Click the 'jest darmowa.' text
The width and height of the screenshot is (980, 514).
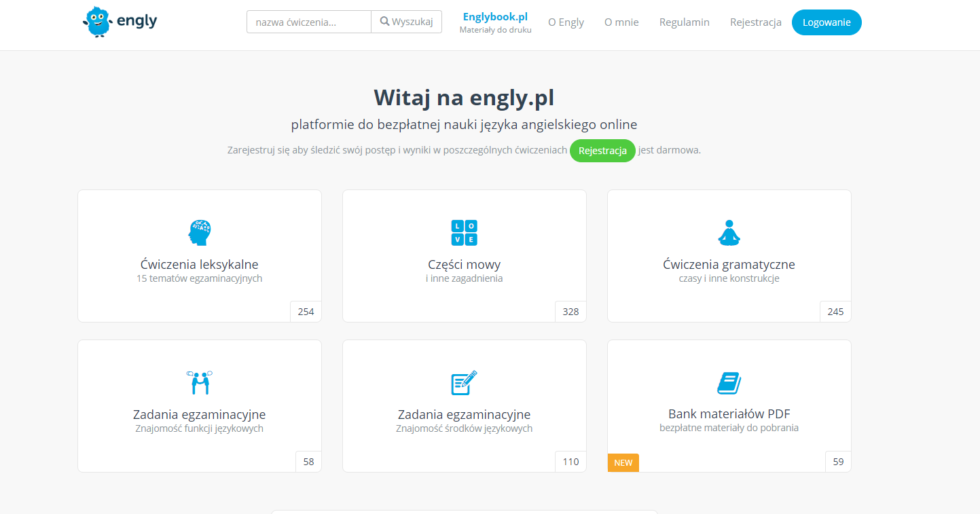click(x=670, y=150)
